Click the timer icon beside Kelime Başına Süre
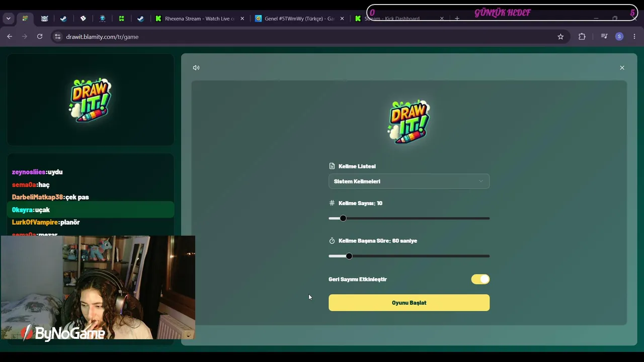This screenshot has height=362, width=644. [332, 241]
